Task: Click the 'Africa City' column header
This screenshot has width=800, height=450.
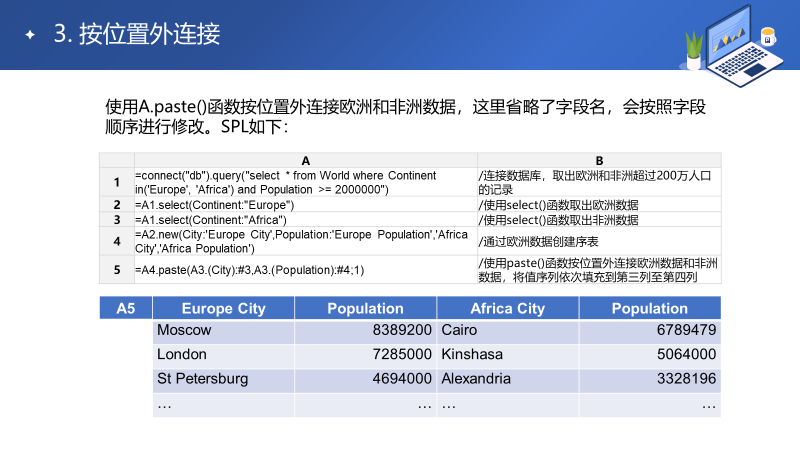Action: click(x=507, y=309)
